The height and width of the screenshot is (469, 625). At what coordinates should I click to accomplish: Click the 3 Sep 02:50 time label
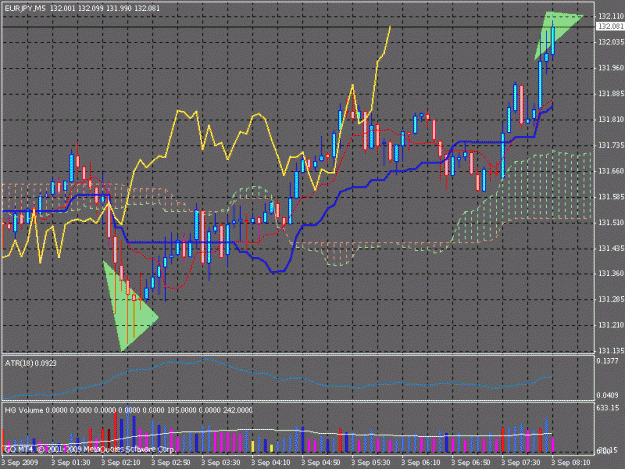click(x=171, y=462)
